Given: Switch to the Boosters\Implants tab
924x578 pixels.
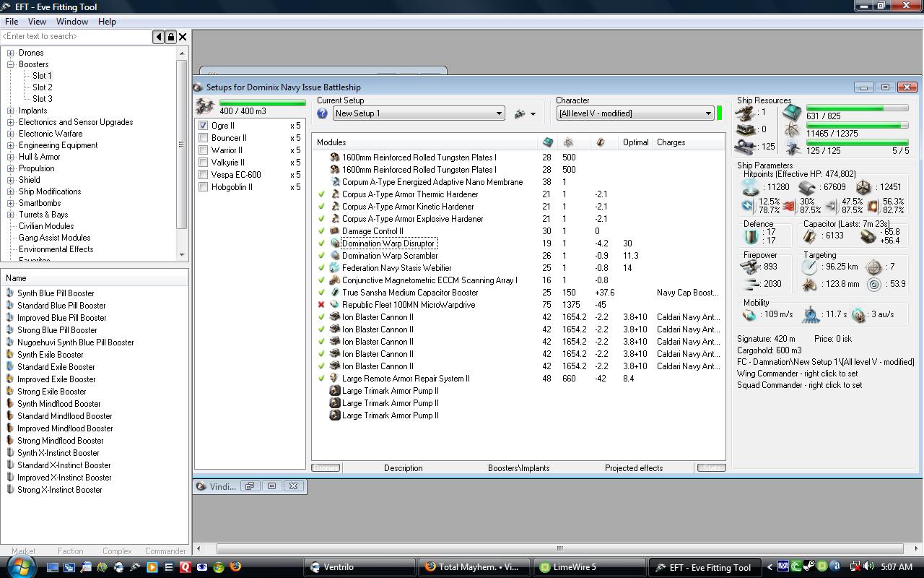Looking at the screenshot, I should pos(518,468).
